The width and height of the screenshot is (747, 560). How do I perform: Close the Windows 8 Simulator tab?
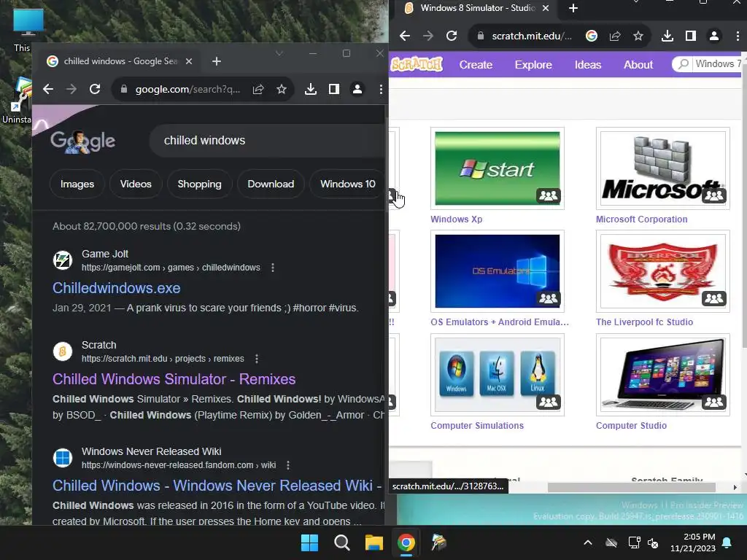[546, 8]
